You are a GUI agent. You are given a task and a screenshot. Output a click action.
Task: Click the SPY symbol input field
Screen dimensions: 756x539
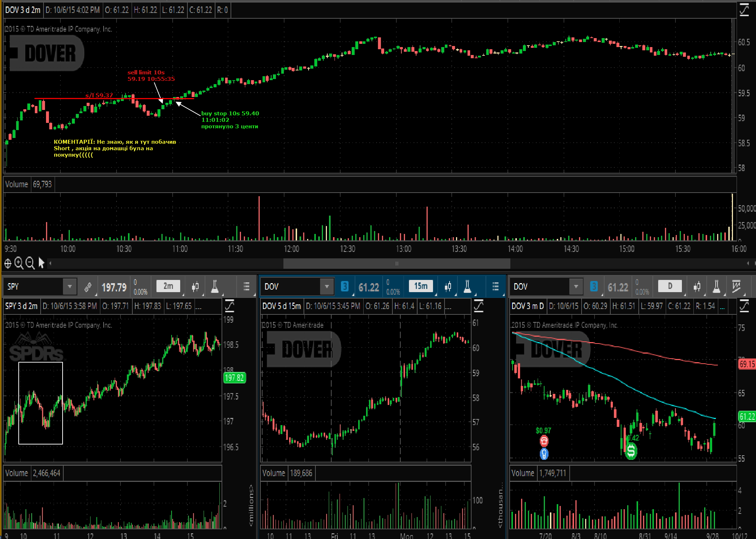coord(34,286)
